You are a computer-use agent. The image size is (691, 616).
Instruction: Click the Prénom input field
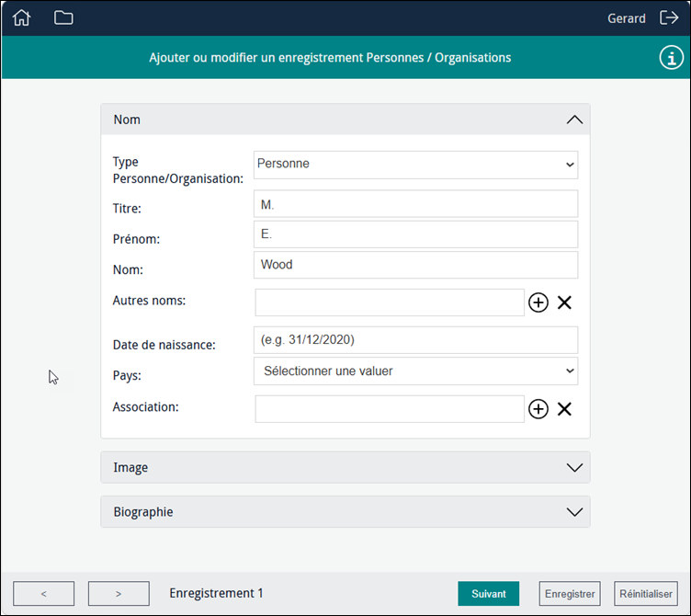415,234
